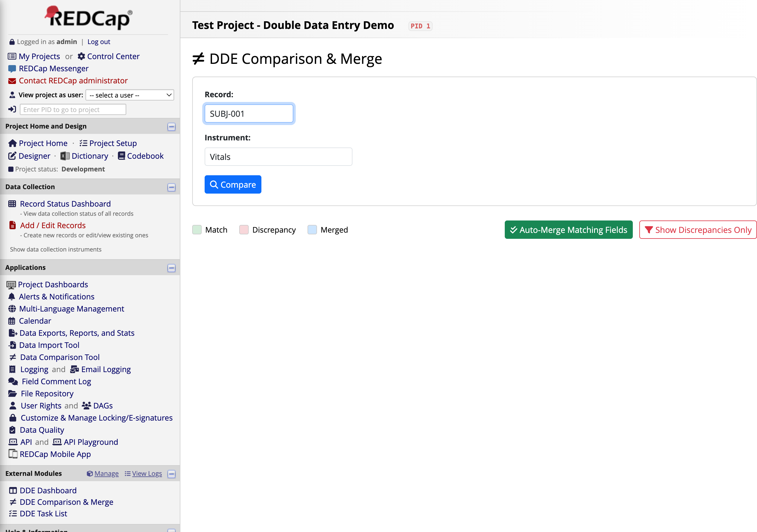This screenshot has height=532, width=757.
Task: Click the File Repository folder icon
Action: click(x=12, y=394)
